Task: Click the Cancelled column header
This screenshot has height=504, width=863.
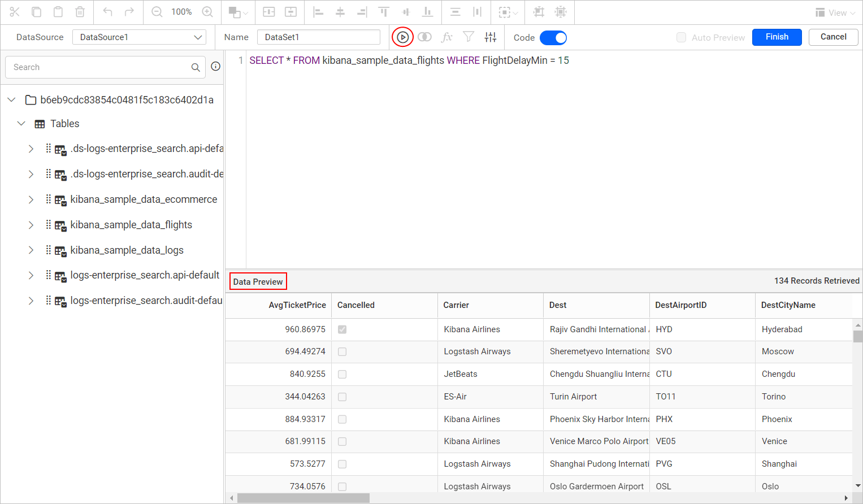Action: point(384,305)
